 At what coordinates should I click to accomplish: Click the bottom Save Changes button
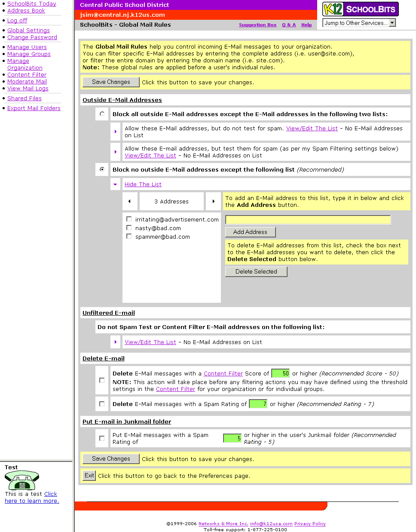coord(111,458)
